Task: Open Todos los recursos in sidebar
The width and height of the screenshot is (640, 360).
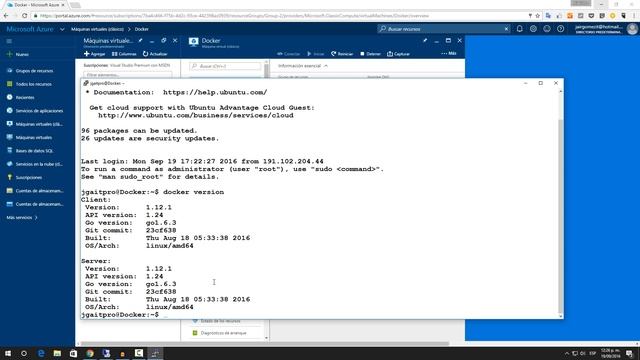Action: [29, 84]
